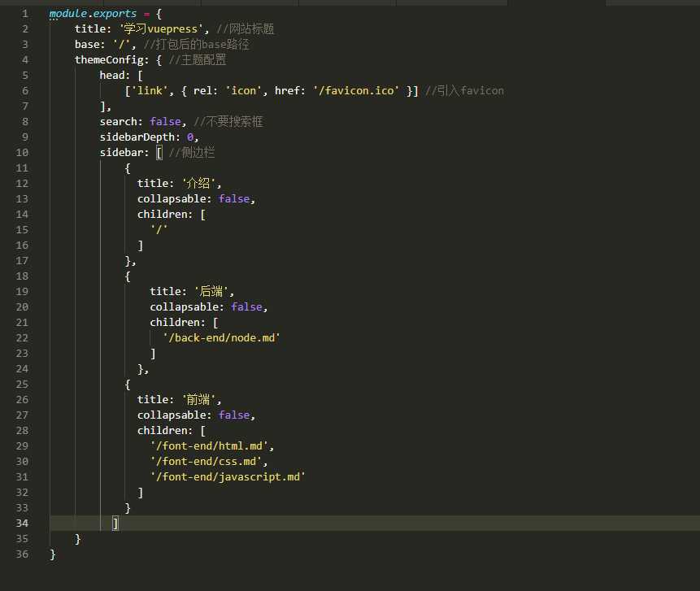Click the '/back-end/node.md' path string
Screen dimensions: 700x591
tap(221, 338)
